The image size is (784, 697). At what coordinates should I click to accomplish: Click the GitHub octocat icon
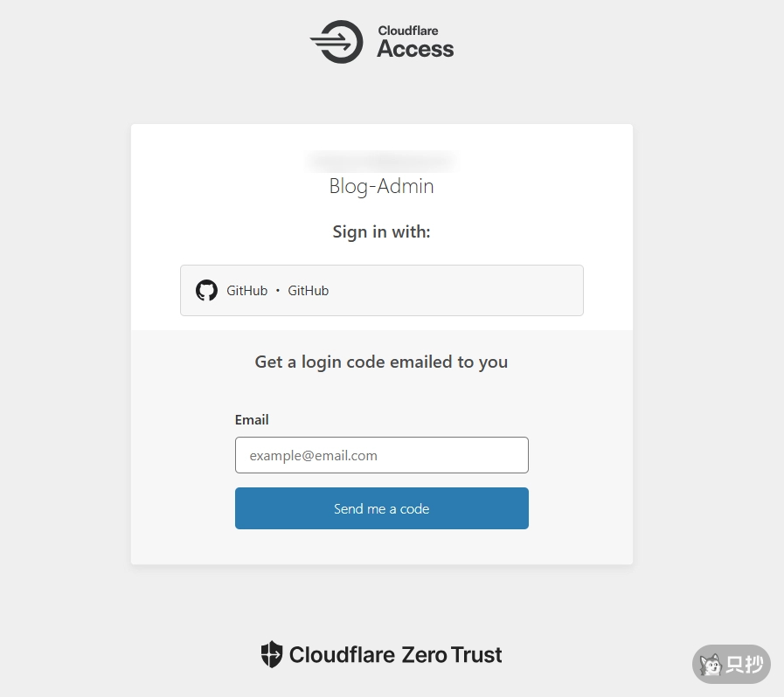coord(206,290)
